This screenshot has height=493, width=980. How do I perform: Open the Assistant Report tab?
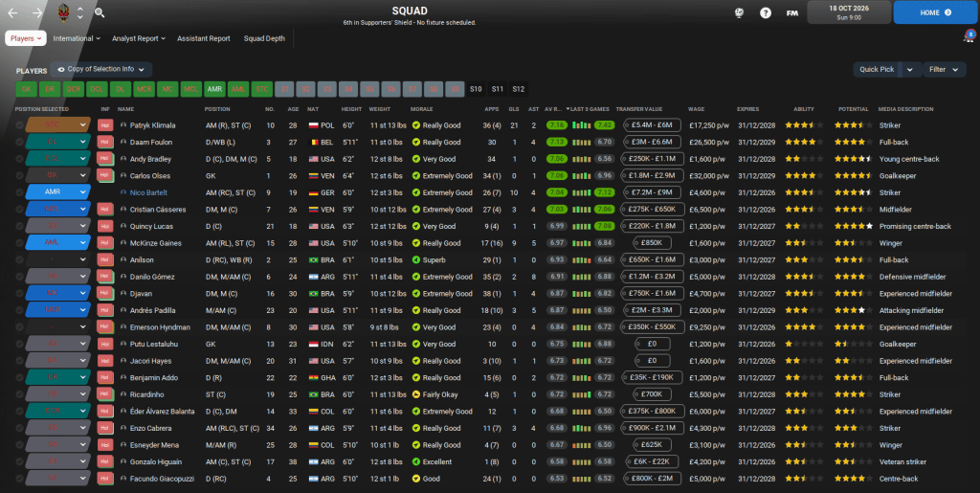pos(204,38)
